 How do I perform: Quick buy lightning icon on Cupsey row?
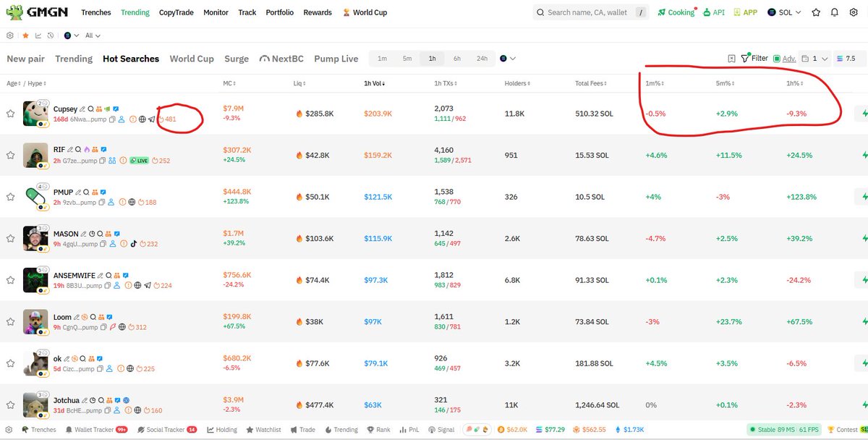(864, 114)
